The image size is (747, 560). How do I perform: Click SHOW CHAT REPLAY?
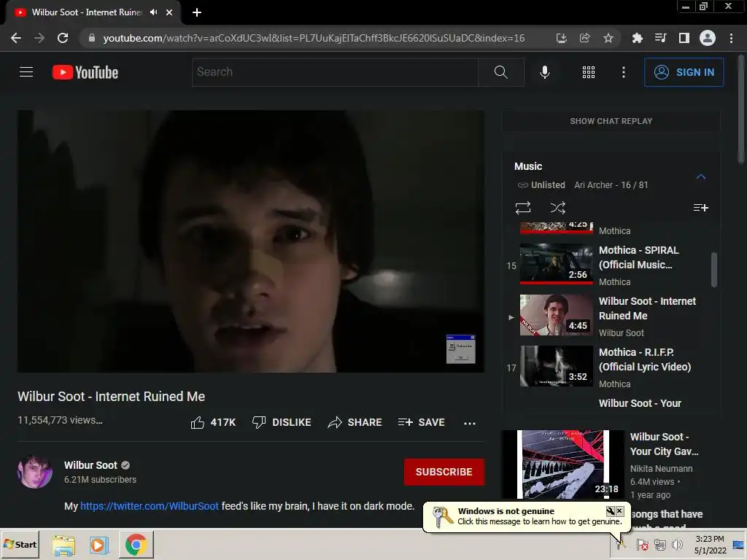coord(611,121)
